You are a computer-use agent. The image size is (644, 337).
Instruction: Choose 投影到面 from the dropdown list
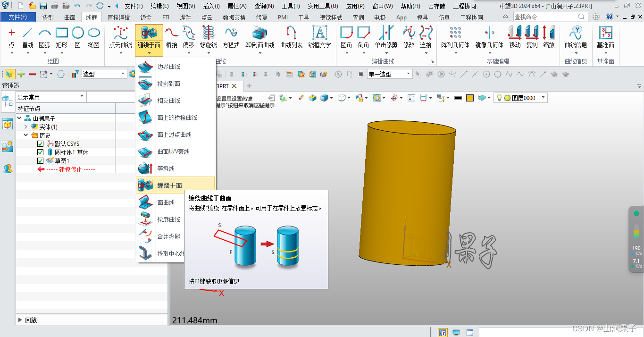pos(175,84)
